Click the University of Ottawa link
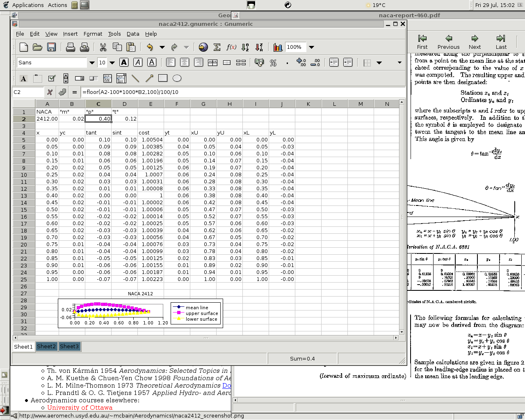 pyautogui.click(x=80, y=407)
